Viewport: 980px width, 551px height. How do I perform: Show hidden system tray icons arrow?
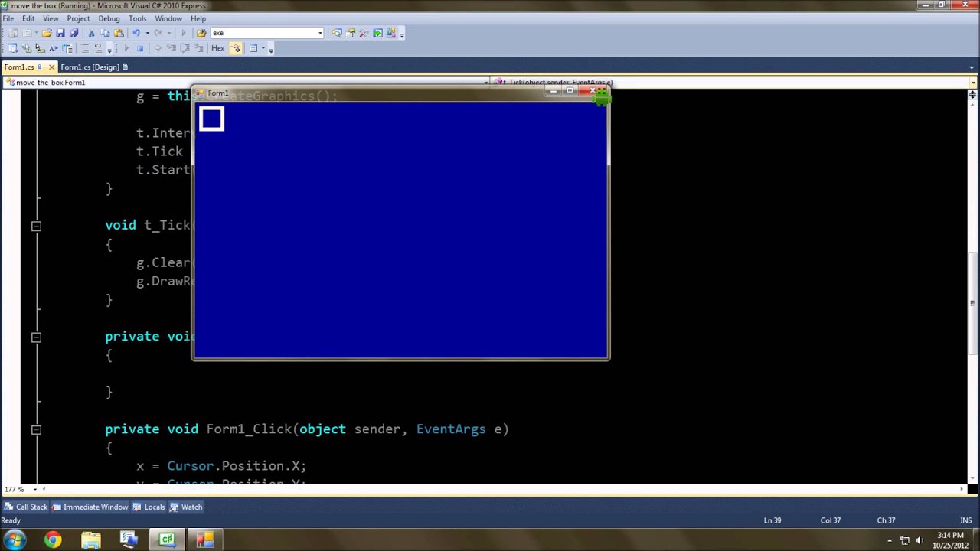coord(890,540)
